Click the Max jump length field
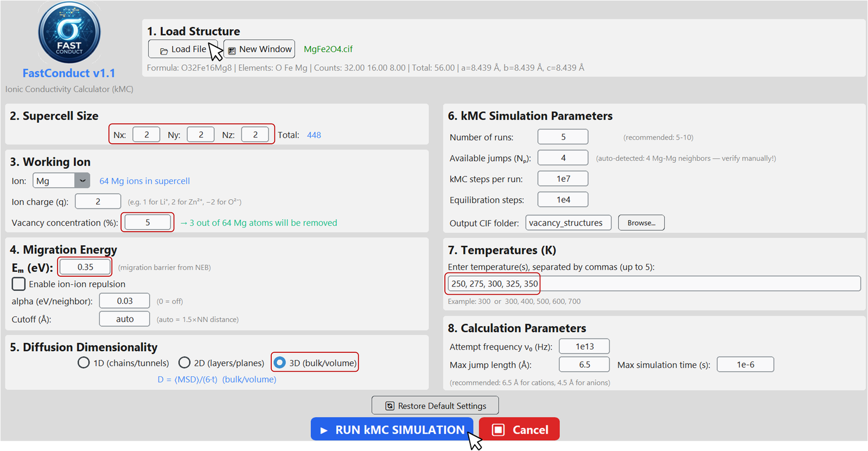 click(x=584, y=365)
